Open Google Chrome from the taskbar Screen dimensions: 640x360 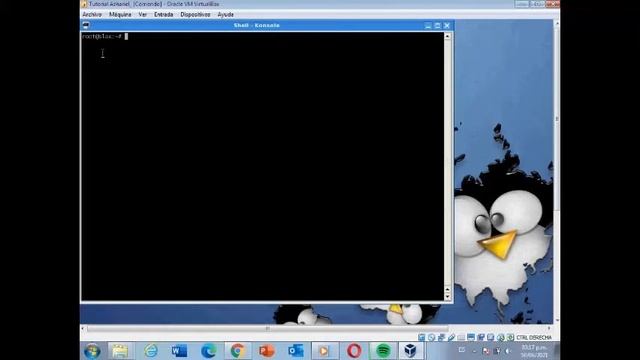(x=237, y=351)
